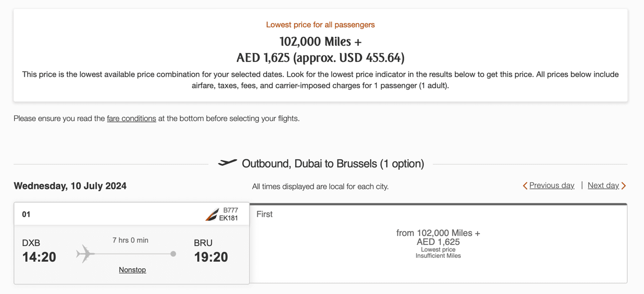
Task: Open the Next day results
Action: coord(603,185)
